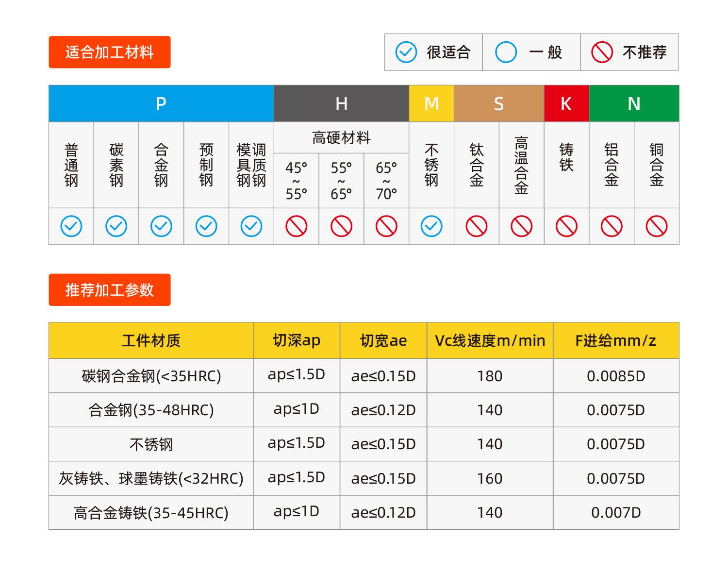Select the brown S category header

coord(499,103)
